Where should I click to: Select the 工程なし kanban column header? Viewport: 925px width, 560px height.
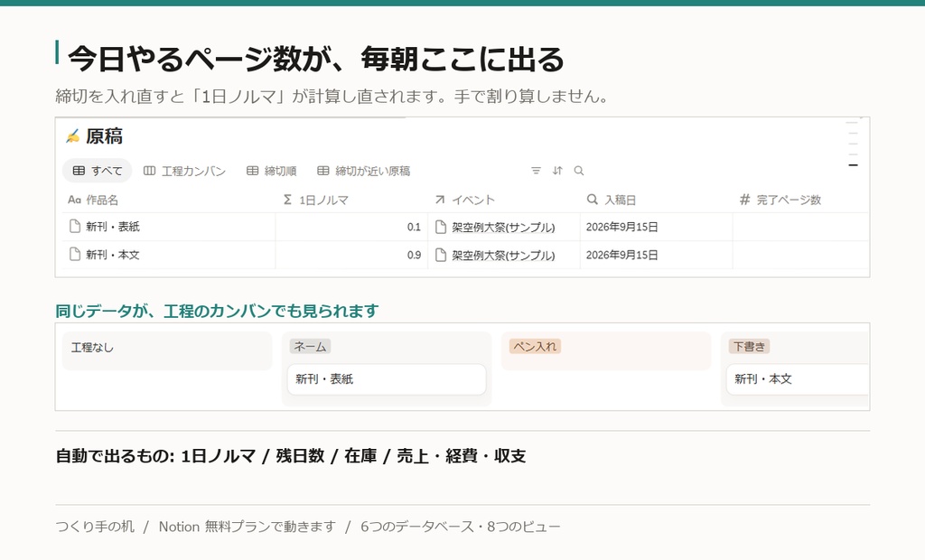tap(92, 348)
